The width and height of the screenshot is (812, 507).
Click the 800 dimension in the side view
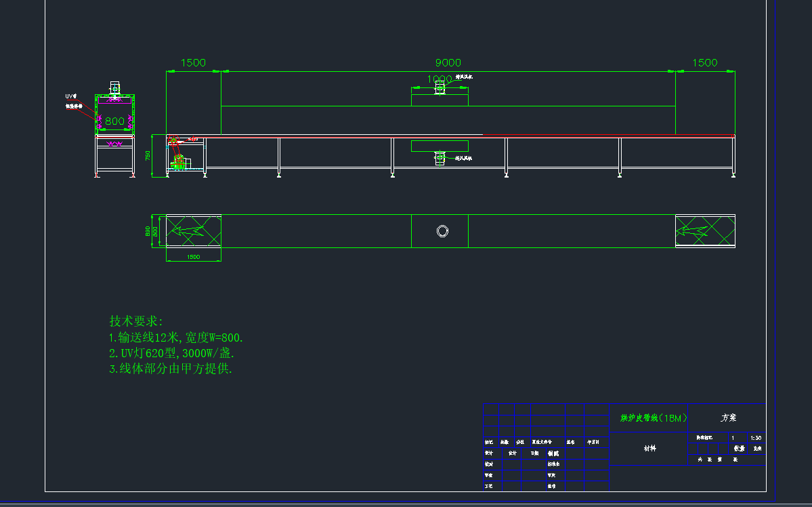click(114, 121)
